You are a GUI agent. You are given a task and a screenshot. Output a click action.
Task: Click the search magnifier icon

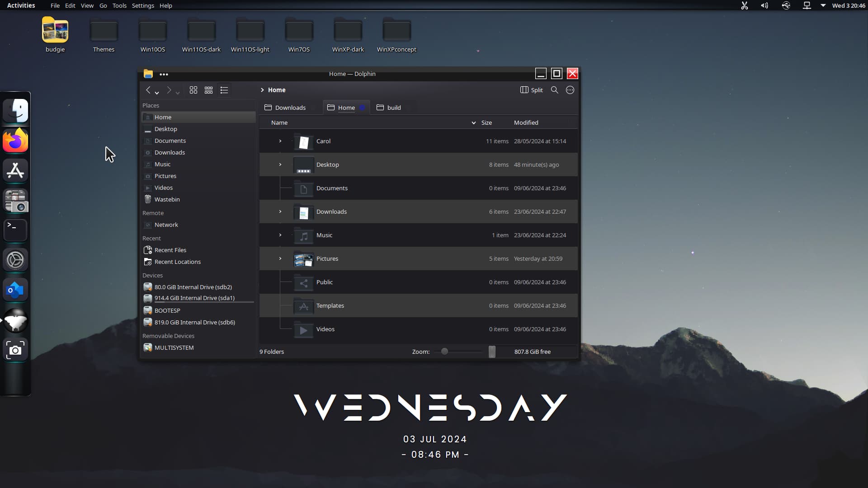pyautogui.click(x=554, y=90)
